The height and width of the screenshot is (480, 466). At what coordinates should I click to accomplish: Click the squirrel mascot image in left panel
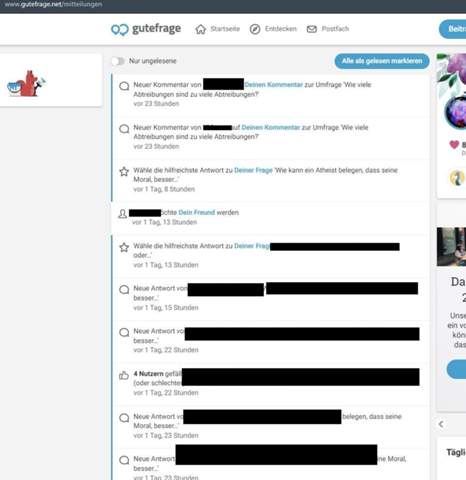(x=27, y=84)
